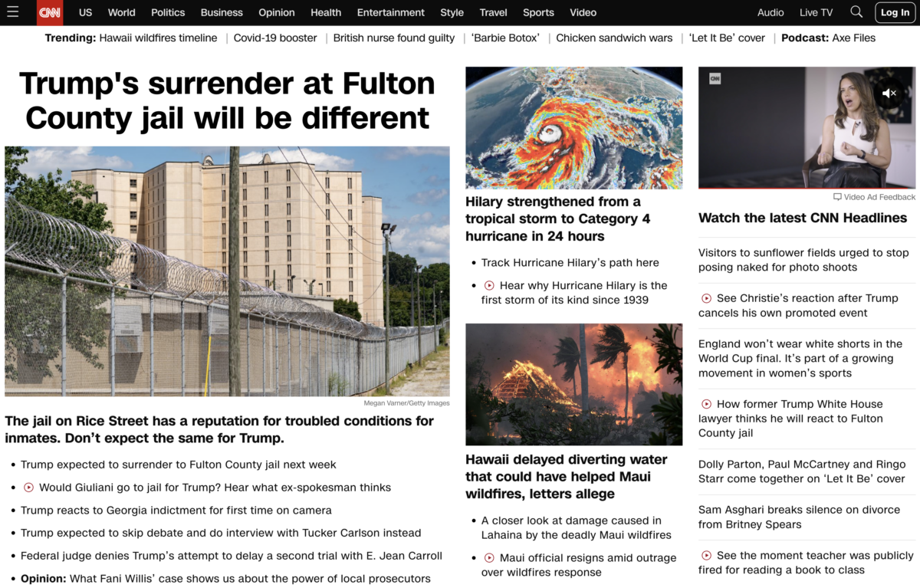Click the Hurricane Hilary satellite image
Image resolution: width=920 pixels, height=588 pixels.
(573, 127)
